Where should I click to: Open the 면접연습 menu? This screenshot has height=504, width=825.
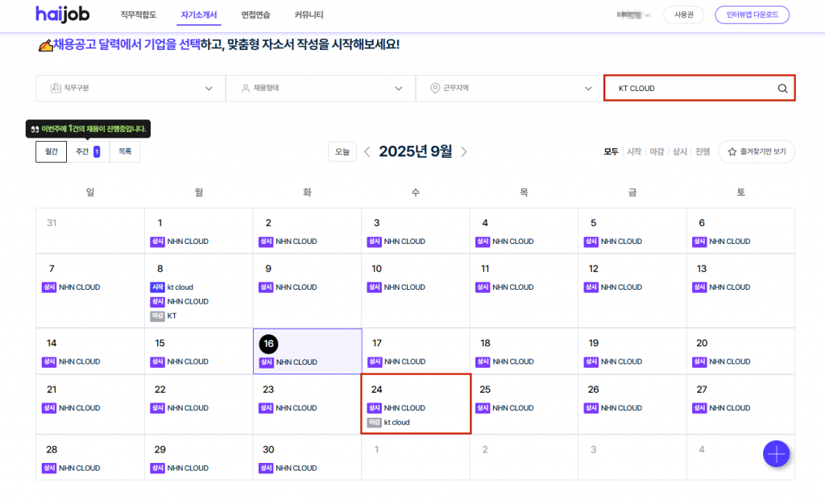(x=255, y=14)
